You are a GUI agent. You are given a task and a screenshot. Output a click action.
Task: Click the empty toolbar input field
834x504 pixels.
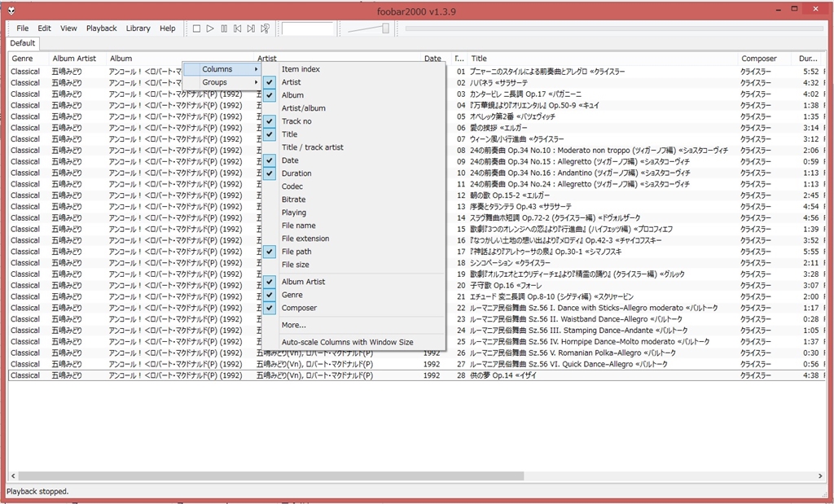click(308, 28)
